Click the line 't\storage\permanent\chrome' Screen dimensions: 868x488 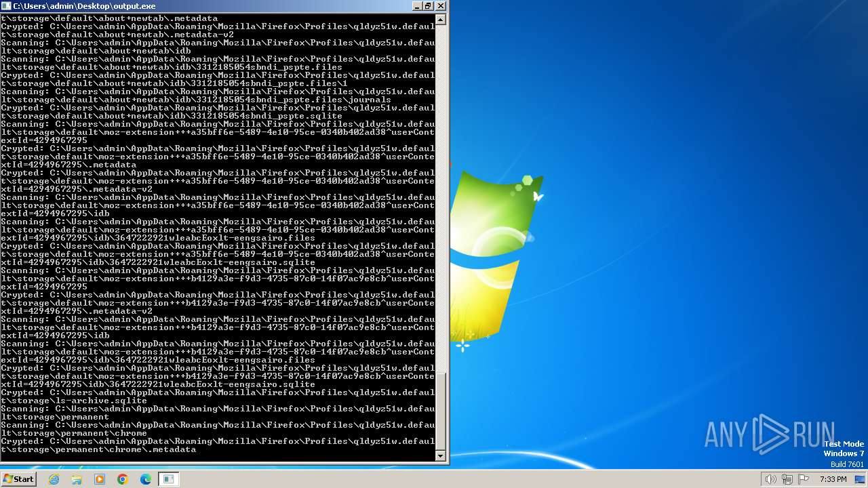(74, 433)
